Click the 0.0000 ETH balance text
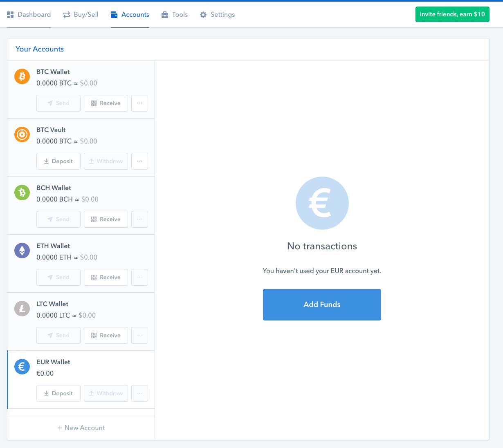This screenshot has height=448, width=503. pyautogui.click(x=54, y=258)
